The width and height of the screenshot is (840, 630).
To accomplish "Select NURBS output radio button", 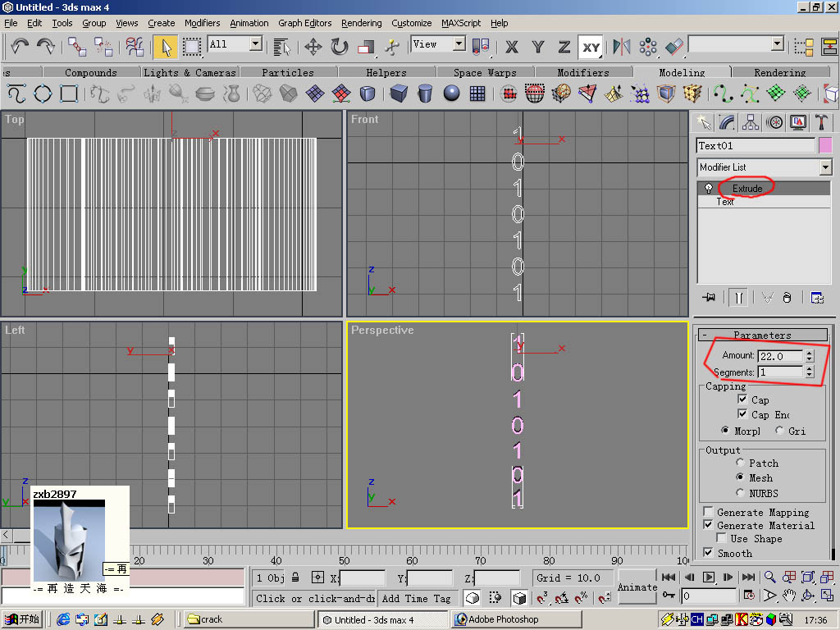I will pos(741,492).
